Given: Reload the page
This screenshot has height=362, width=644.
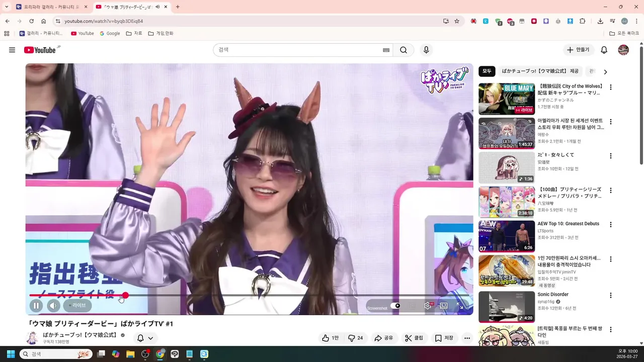Looking at the screenshot, I should (x=31, y=21).
